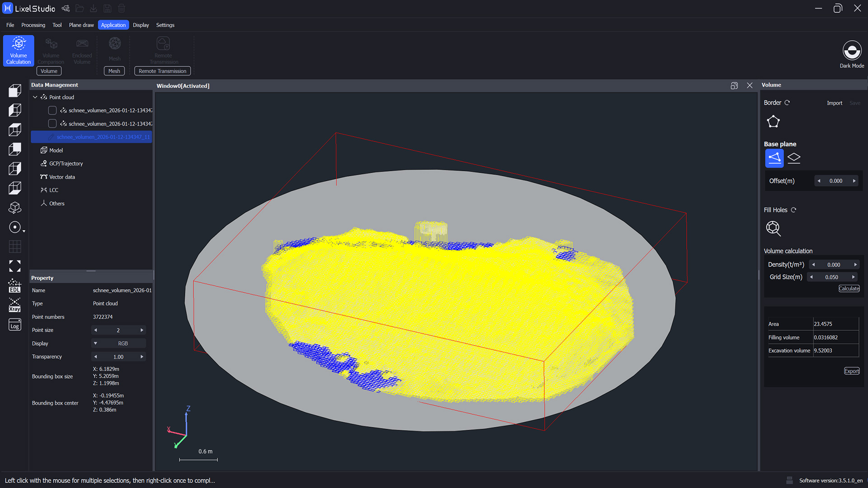Collapse the Point cloud tree node
This screenshot has width=868, height=488.
pyautogui.click(x=35, y=97)
